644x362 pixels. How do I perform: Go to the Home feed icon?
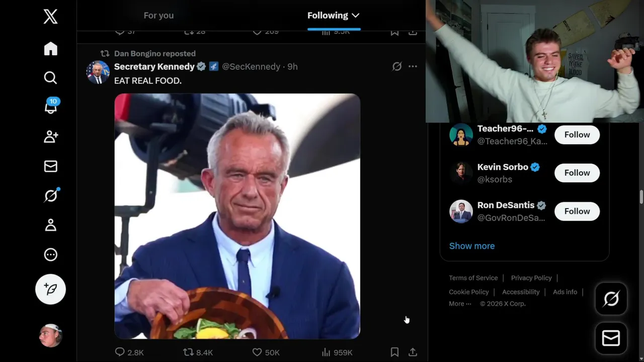tap(50, 48)
